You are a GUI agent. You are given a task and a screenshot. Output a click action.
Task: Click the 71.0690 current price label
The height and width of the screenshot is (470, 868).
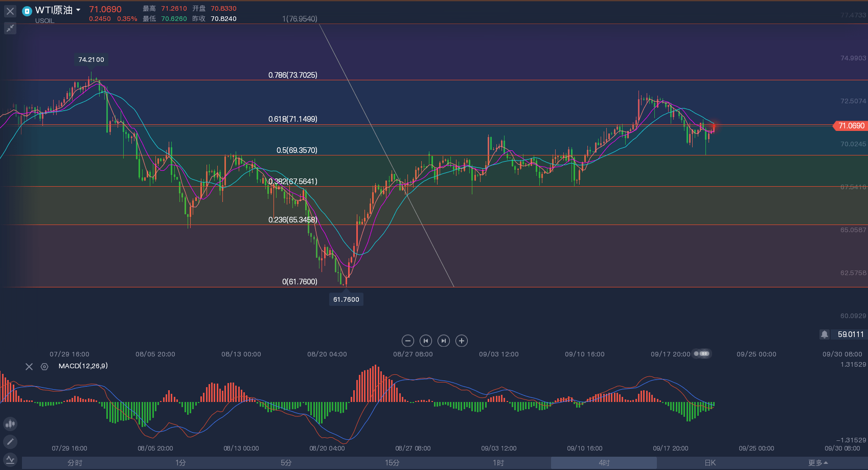[x=851, y=126]
